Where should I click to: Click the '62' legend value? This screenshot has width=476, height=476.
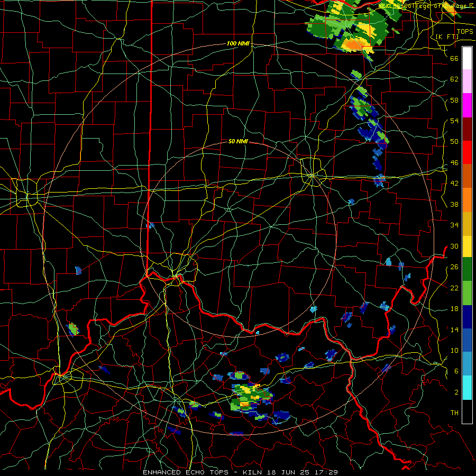click(454, 79)
